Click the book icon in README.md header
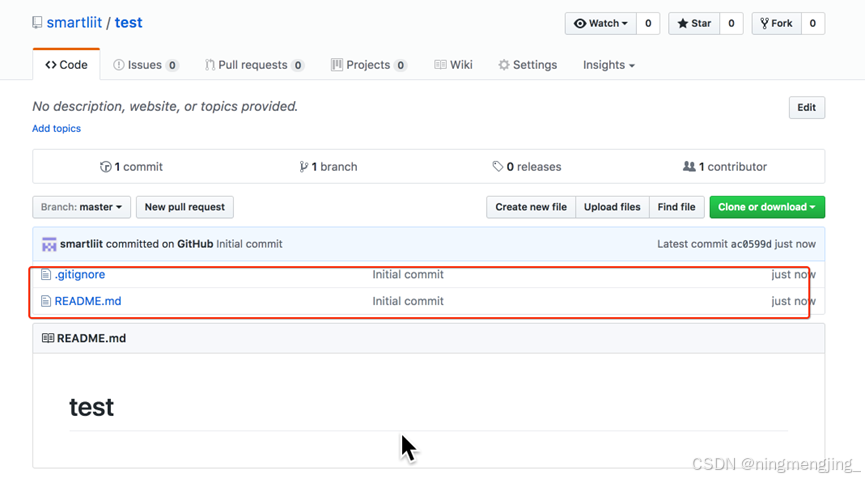 point(48,338)
